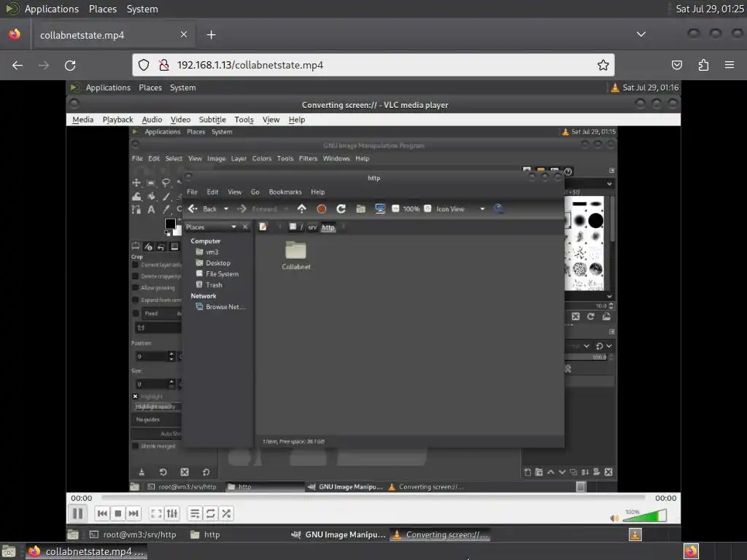Open vm3 in Places sidebar
The width and height of the screenshot is (747, 560).
click(x=207, y=252)
